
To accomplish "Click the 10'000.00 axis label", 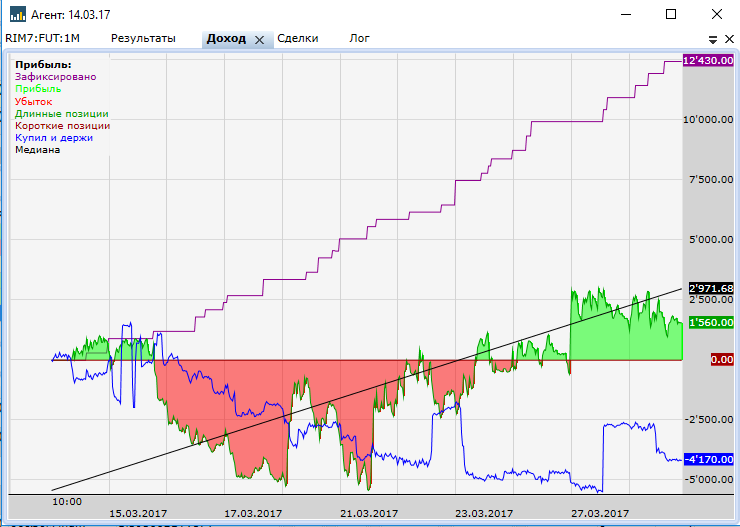I will [708, 120].
